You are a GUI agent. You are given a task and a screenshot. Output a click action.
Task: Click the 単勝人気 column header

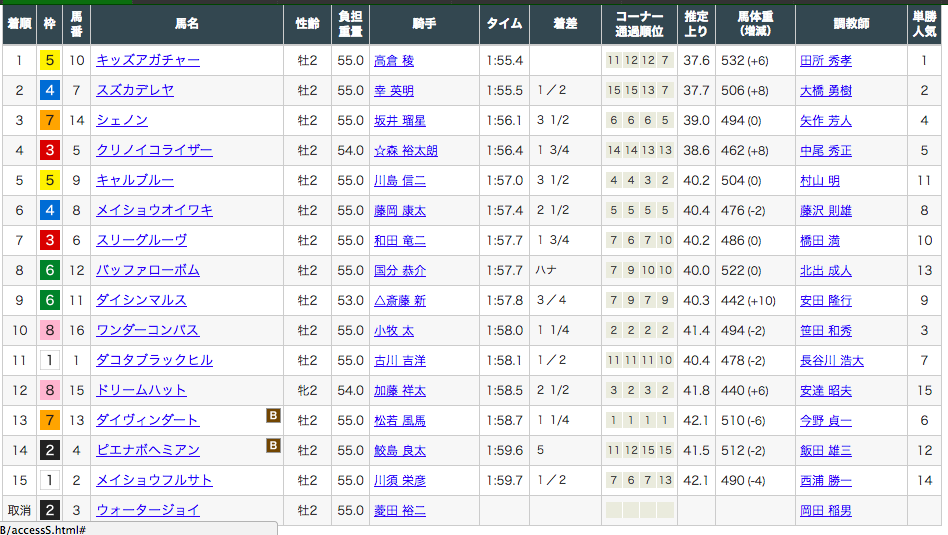[924, 24]
